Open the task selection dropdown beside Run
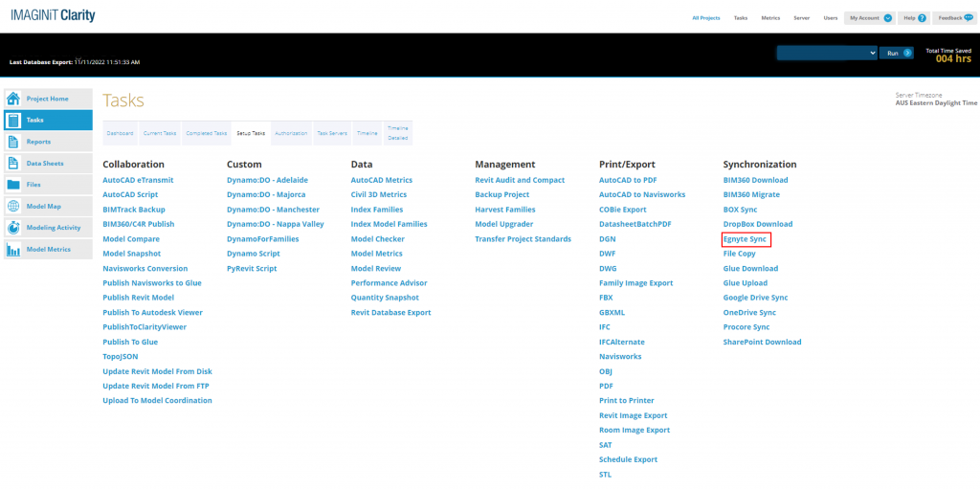The width and height of the screenshot is (980, 489). (827, 54)
